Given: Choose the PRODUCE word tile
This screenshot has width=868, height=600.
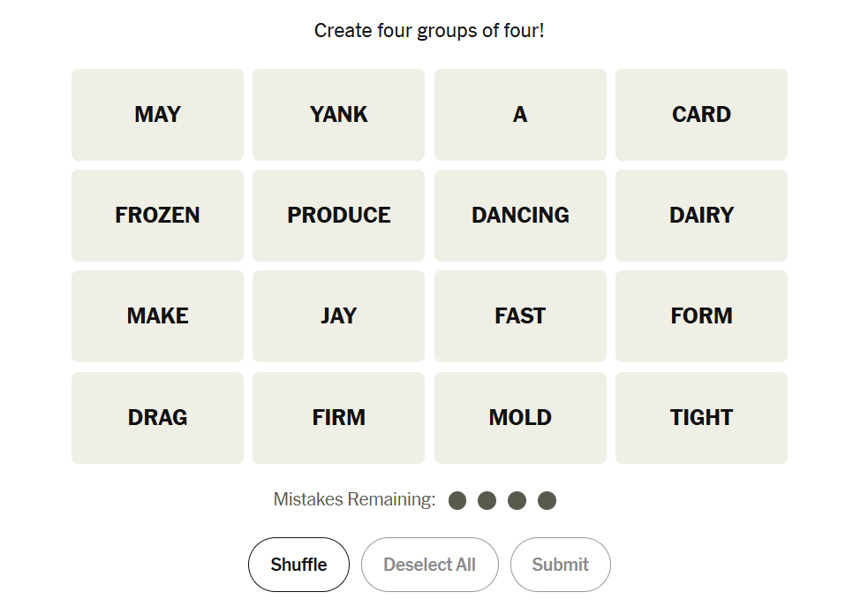Looking at the screenshot, I should 338,216.
